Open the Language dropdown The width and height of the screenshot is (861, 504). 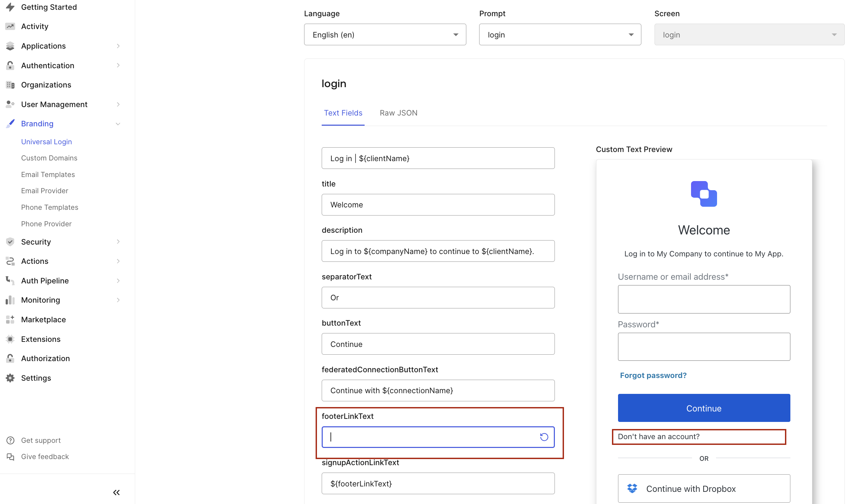click(385, 34)
